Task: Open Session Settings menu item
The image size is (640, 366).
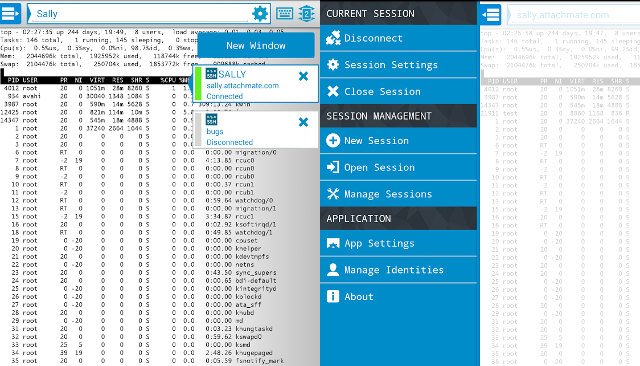Action: coord(398,65)
